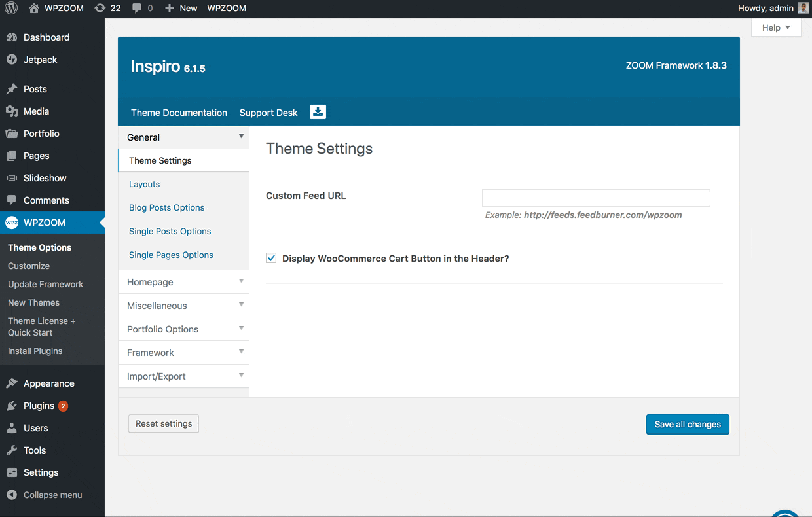Collapse the General section arrow

point(241,137)
